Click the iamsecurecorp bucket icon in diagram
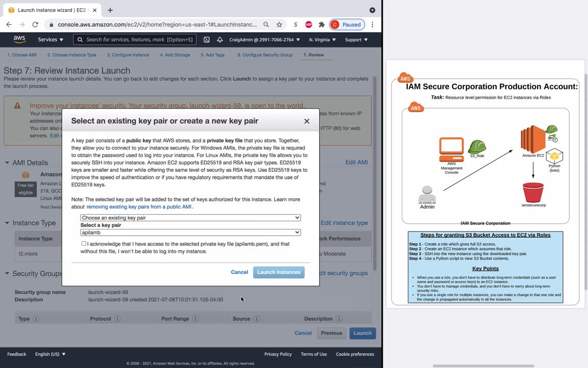The image size is (588, 368). coord(533,192)
